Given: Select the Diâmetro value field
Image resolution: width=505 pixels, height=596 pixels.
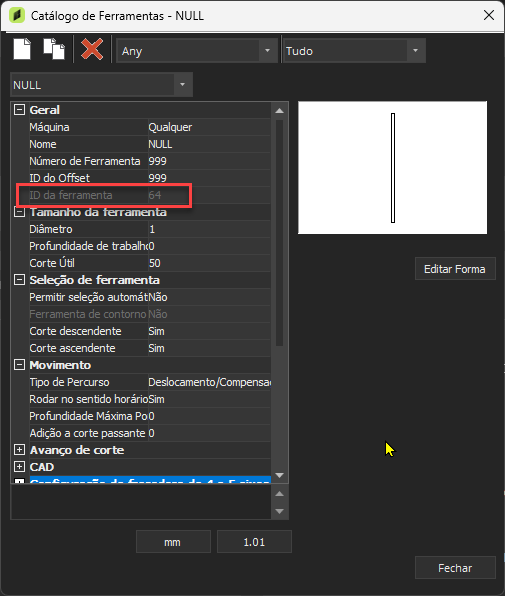Looking at the screenshot, I should [209, 229].
